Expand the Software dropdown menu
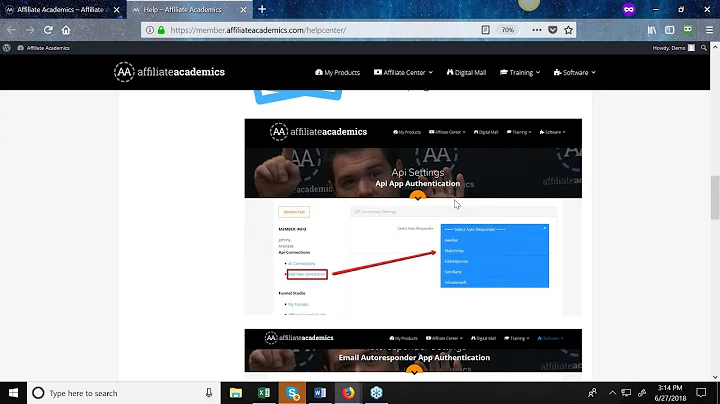The width and height of the screenshot is (720, 404). point(574,73)
